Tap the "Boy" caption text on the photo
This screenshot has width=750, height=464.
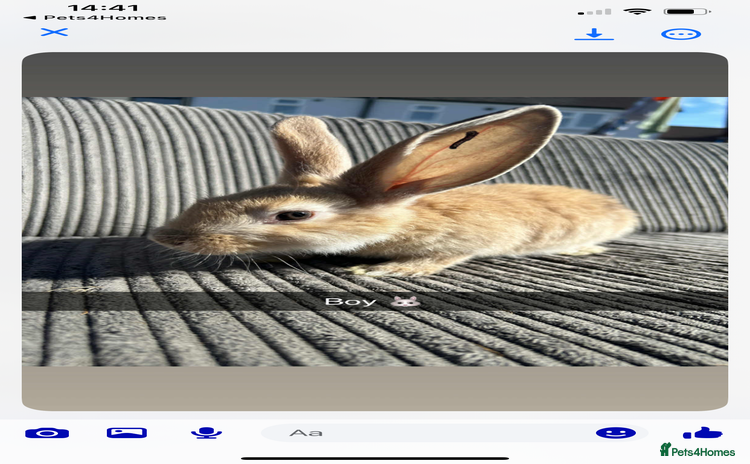[x=351, y=301]
